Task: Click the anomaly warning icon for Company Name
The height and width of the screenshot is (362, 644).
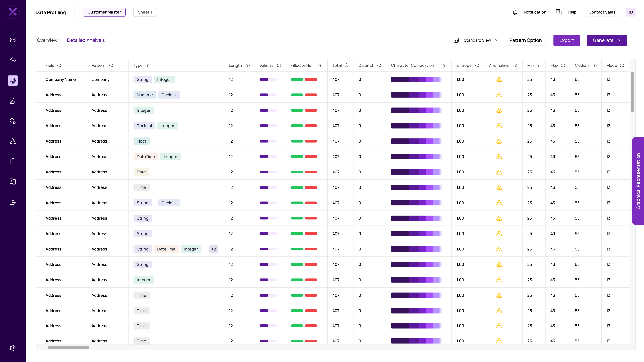Action: [x=499, y=79]
